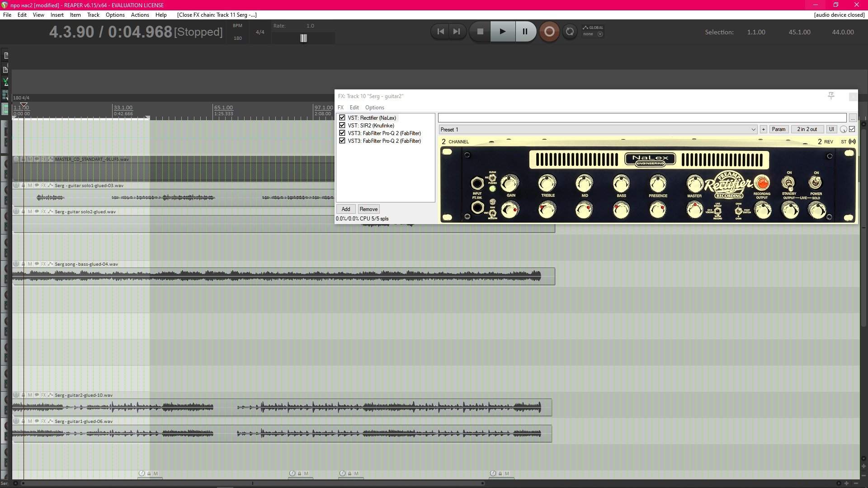Open the Options menu in FX window
This screenshot has width=868, height=488.
coord(374,108)
